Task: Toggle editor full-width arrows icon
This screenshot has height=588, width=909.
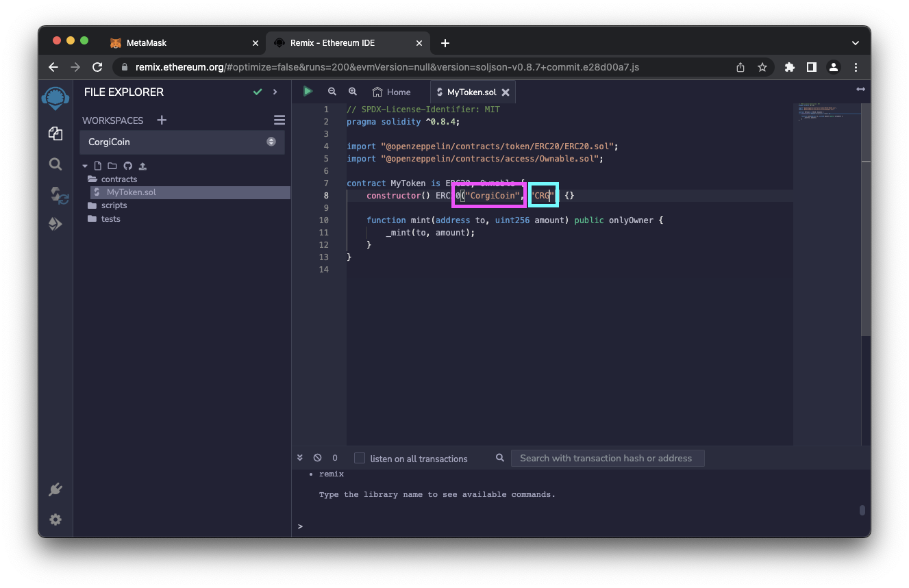Action: pyautogui.click(x=860, y=89)
